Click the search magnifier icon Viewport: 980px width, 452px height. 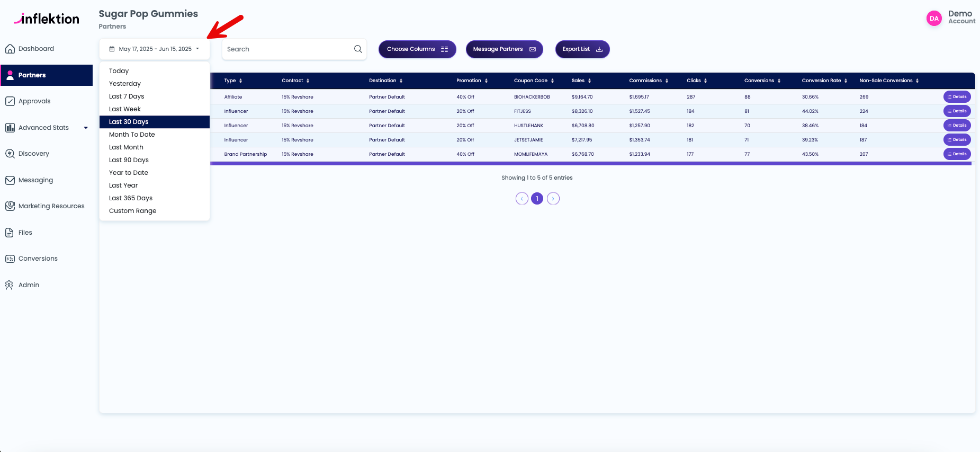[358, 49]
